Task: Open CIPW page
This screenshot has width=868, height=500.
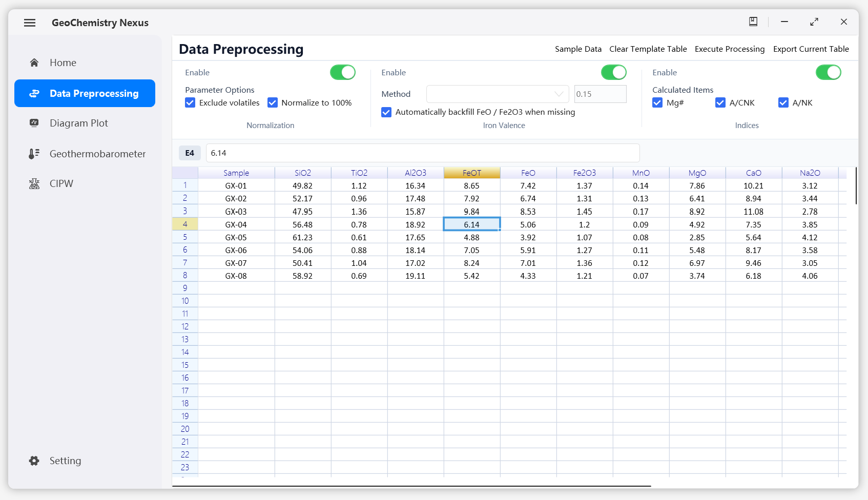Action: tap(85, 183)
